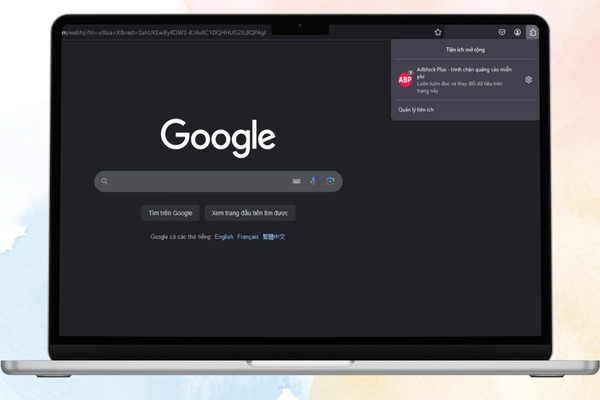Screen dimensions: 600x400
Task: Click the magnifier icon in search box
Action: pos(104,181)
